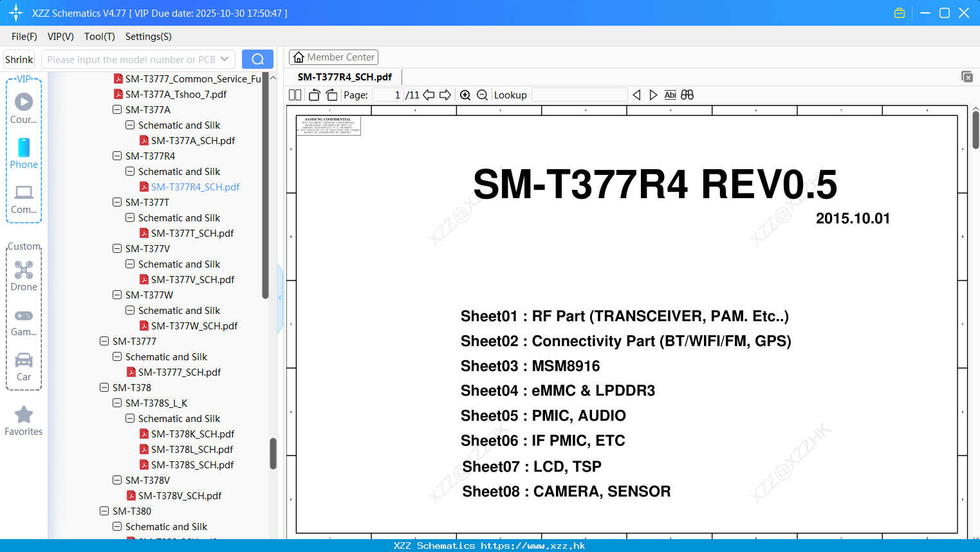Open the Tool(T) menu
Screen dimensions: 980x552
coord(100,37)
